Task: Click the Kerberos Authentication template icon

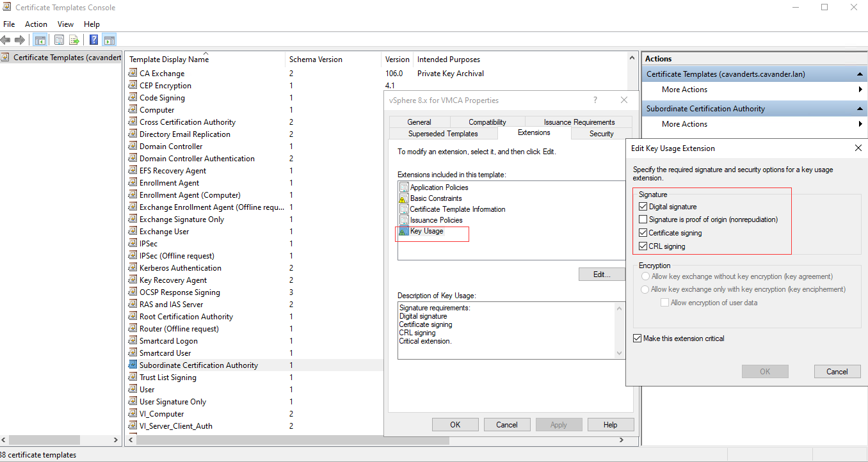Action: (x=133, y=268)
